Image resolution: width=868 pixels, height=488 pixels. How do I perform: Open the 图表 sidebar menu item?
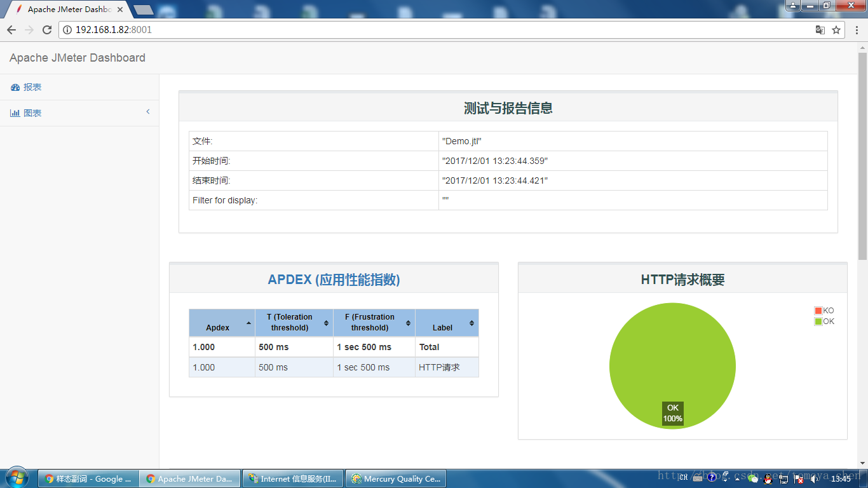79,113
